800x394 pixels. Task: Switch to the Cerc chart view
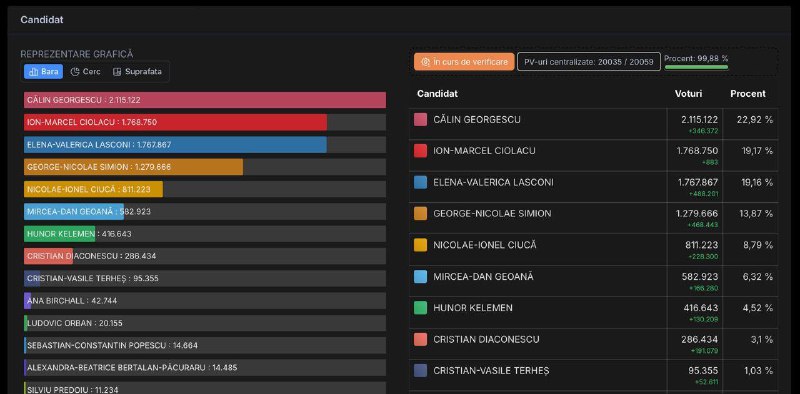click(x=85, y=72)
